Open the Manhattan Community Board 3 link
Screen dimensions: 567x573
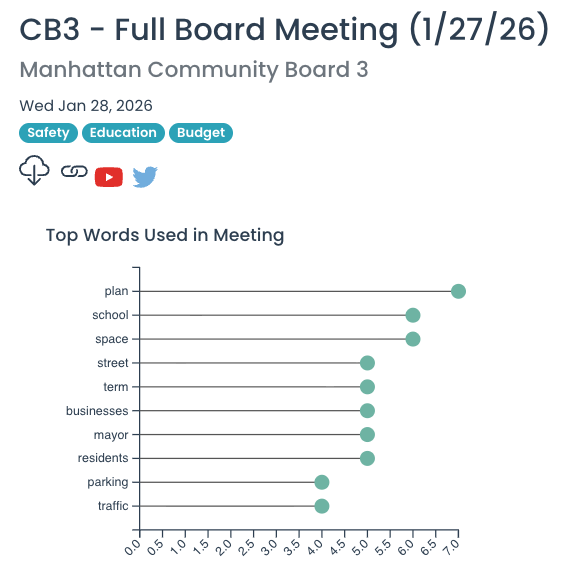[194, 69]
